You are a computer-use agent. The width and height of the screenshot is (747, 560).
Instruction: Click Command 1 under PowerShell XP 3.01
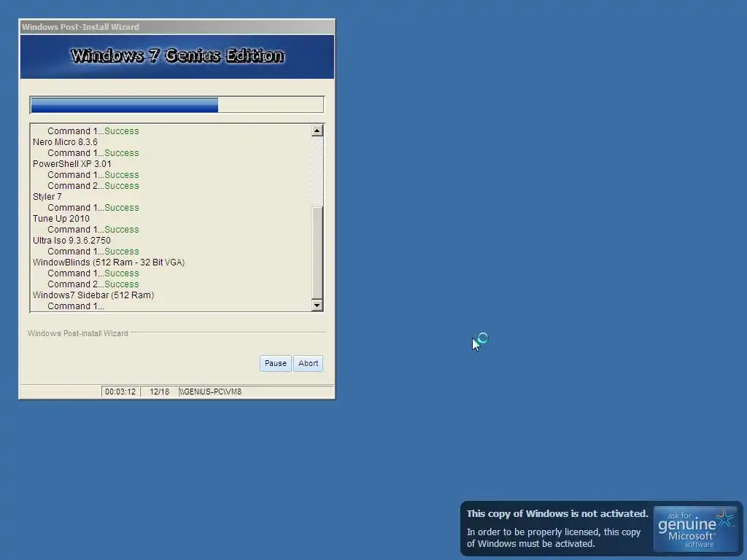coord(93,175)
